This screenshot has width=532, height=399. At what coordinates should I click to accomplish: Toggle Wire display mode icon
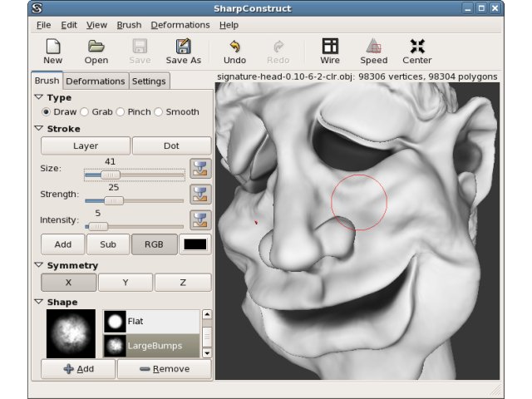(330, 47)
